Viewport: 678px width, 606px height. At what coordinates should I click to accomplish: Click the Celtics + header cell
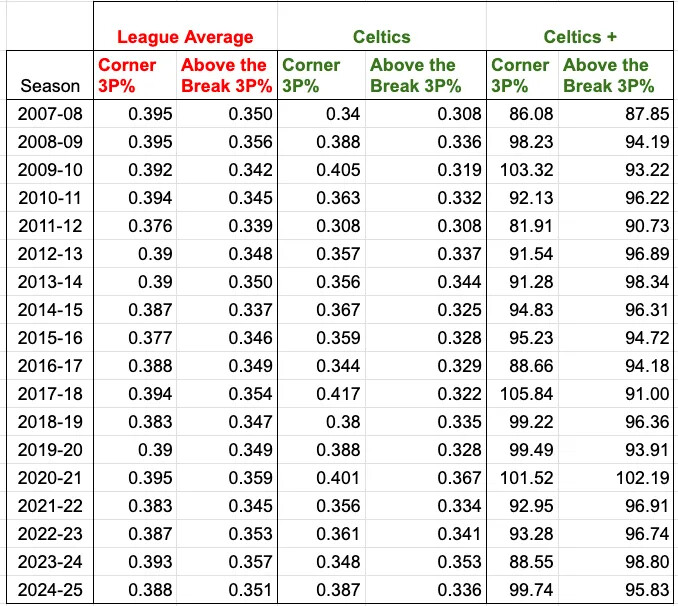click(x=580, y=26)
